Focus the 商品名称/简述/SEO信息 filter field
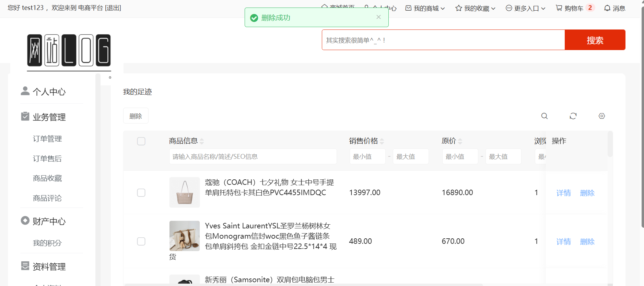The image size is (644, 286). 253,156
